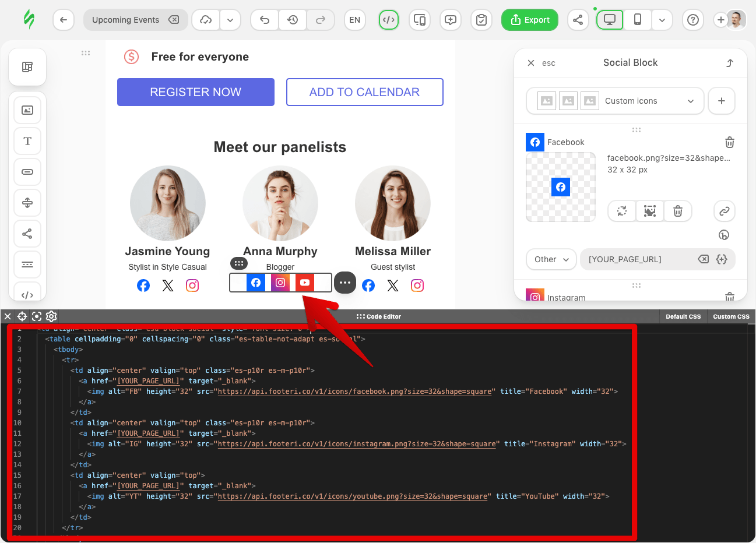Select the Social block in the sidebar

pyautogui.click(x=27, y=234)
